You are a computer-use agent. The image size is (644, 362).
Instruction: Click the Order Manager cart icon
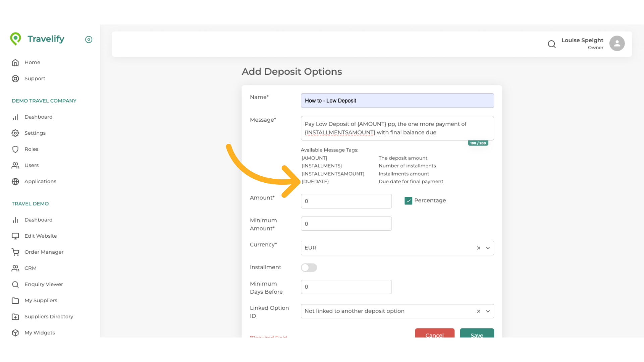[15, 252]
